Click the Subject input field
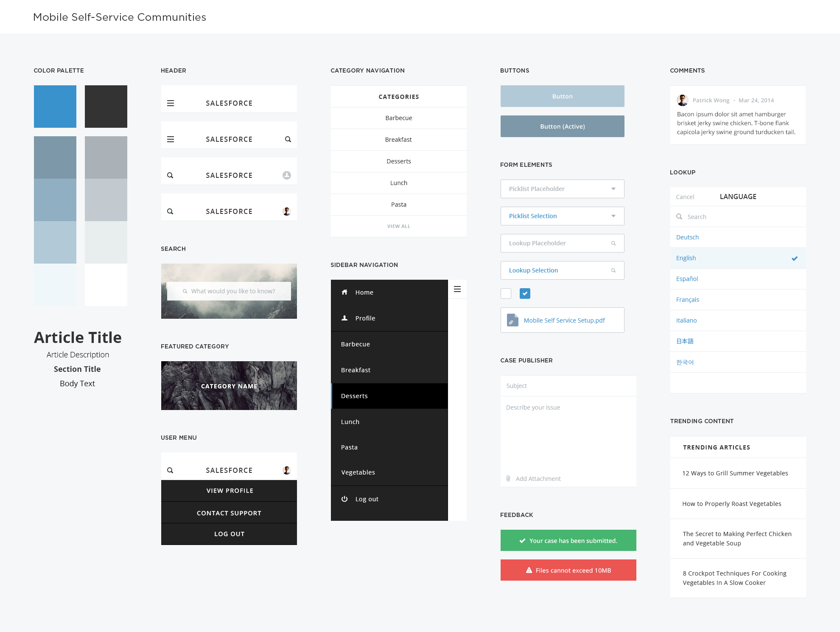The image size is (840, 632). (568, 386)
